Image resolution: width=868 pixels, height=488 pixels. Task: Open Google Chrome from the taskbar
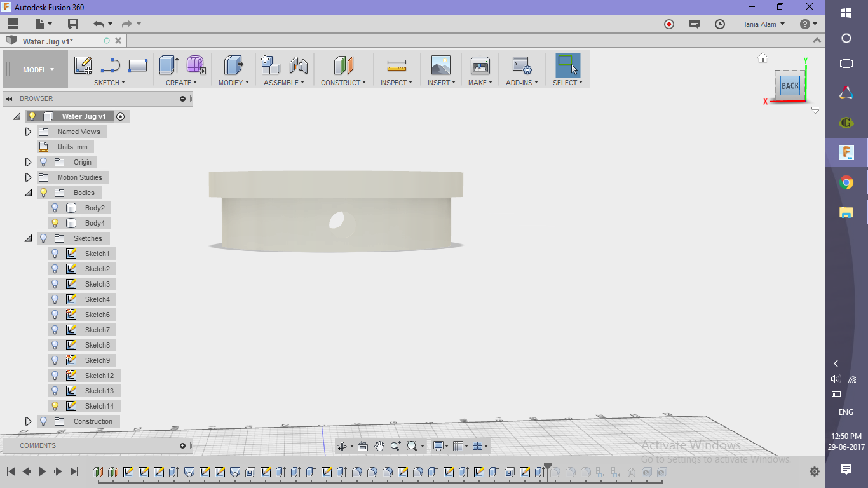point(846,183)
